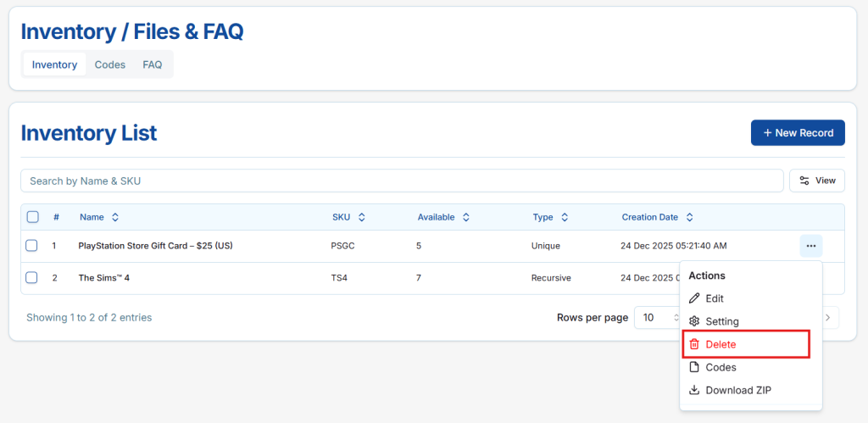
Task: Switch to the Codes tab
Action: [x=110, y=64]
